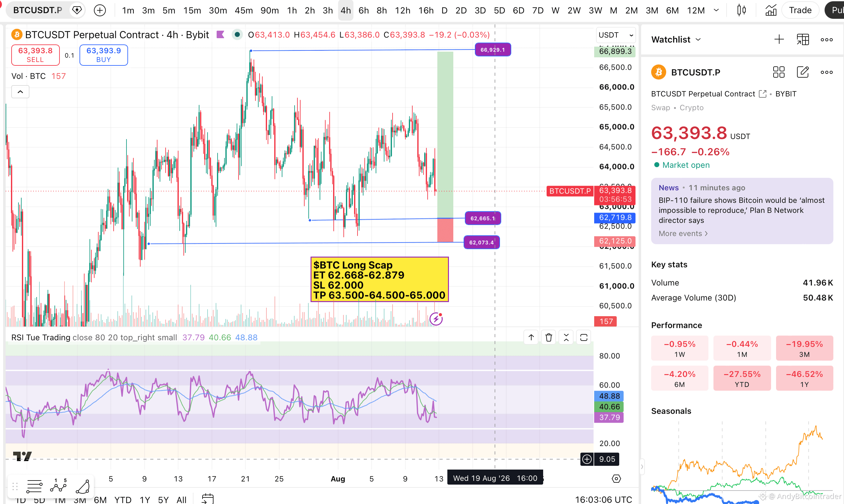Open the BIP-110 failure news headline

tap(741, 210)
